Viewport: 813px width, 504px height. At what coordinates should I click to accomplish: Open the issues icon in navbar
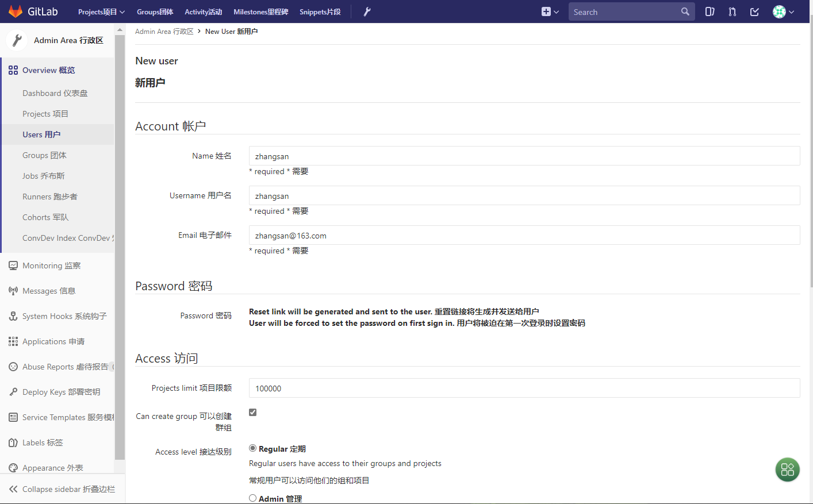[x=710, y=11]
